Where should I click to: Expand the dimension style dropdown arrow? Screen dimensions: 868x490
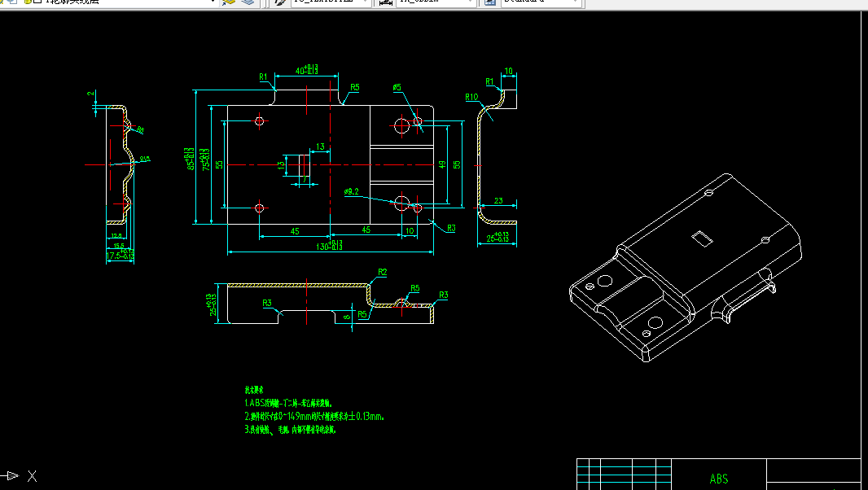tap(471, 2)
